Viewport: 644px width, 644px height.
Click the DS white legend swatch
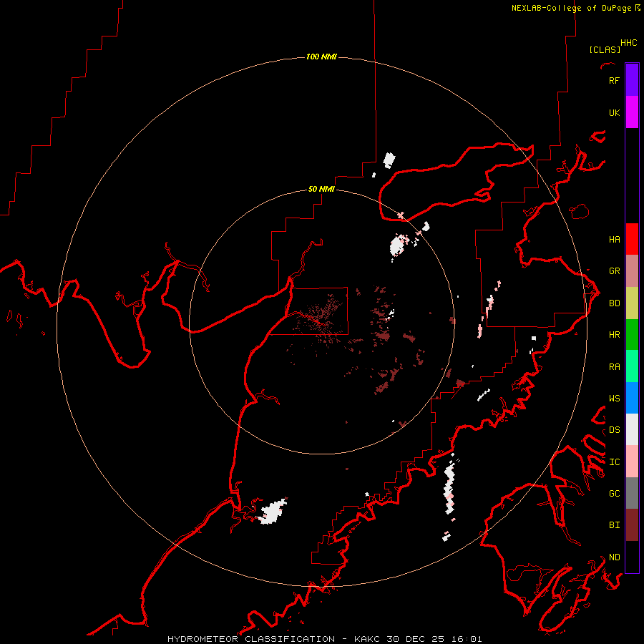(632, 429)
